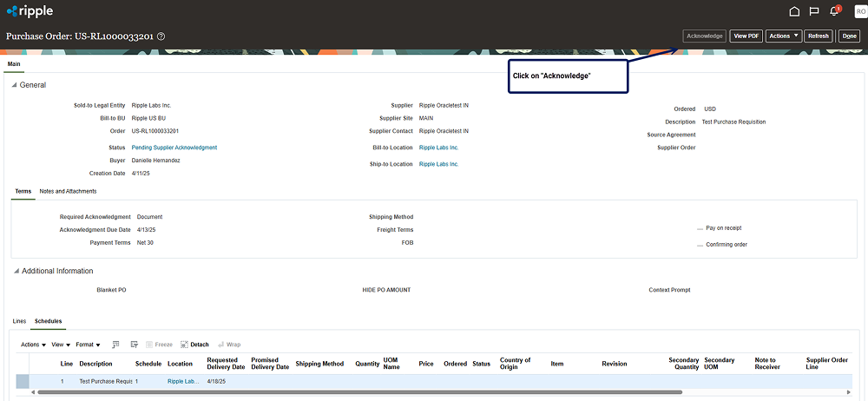Viewport: 868px width, 401px height.
Task: Click the Promised Delivery Date column header
Action: pos(270,364)
